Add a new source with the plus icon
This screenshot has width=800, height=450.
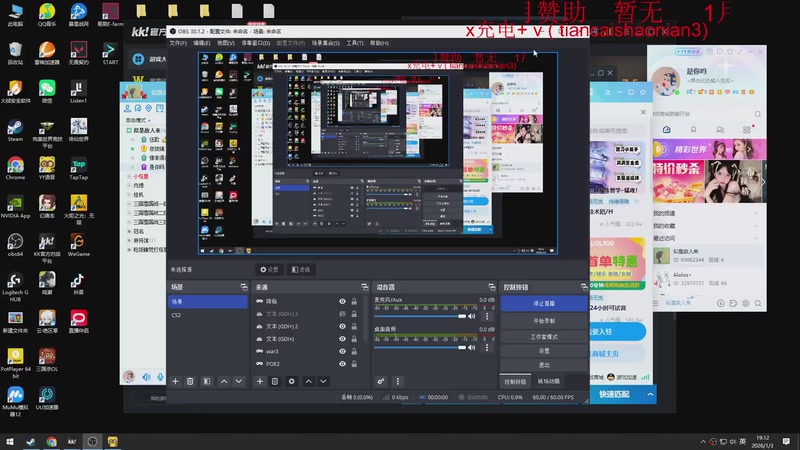tap(260, 381)
